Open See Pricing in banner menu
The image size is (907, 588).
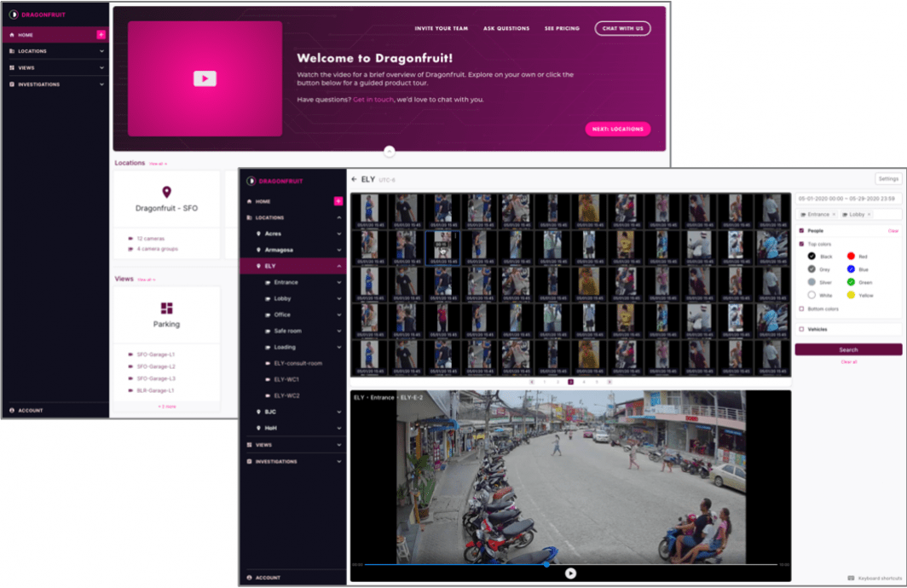point(562,28)
